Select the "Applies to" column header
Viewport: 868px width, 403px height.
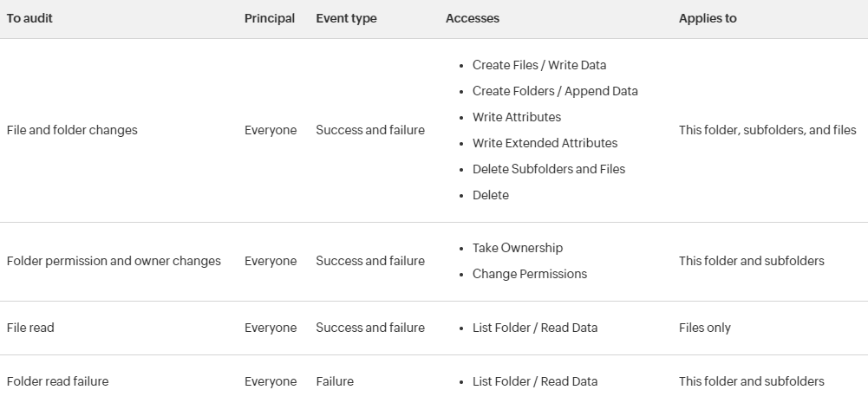[x=708, y=18]
